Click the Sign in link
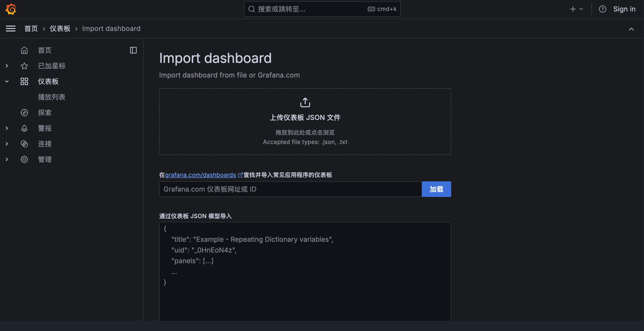The image size is (644, 331). pyautogui.click(x=624, y=9)
